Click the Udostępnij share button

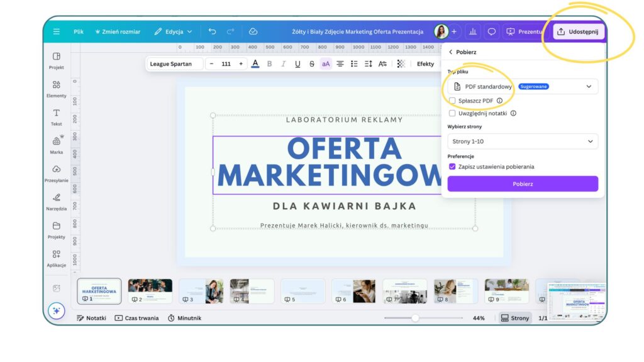point(578,31)
